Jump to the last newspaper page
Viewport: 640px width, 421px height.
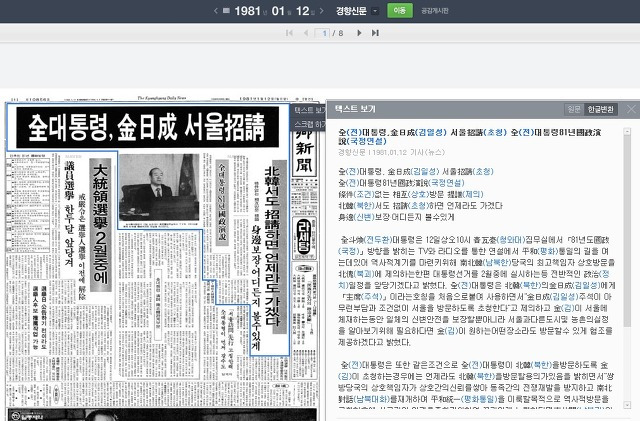375,33
